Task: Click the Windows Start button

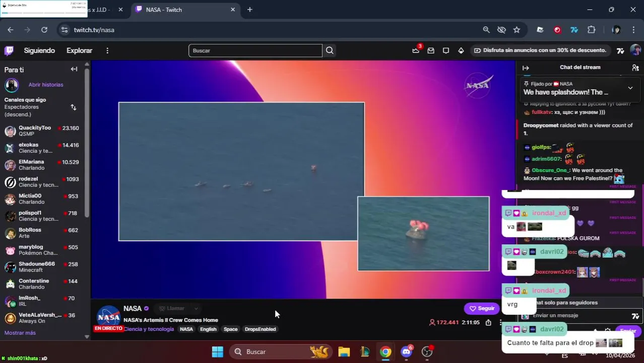Action: (217, 351)
